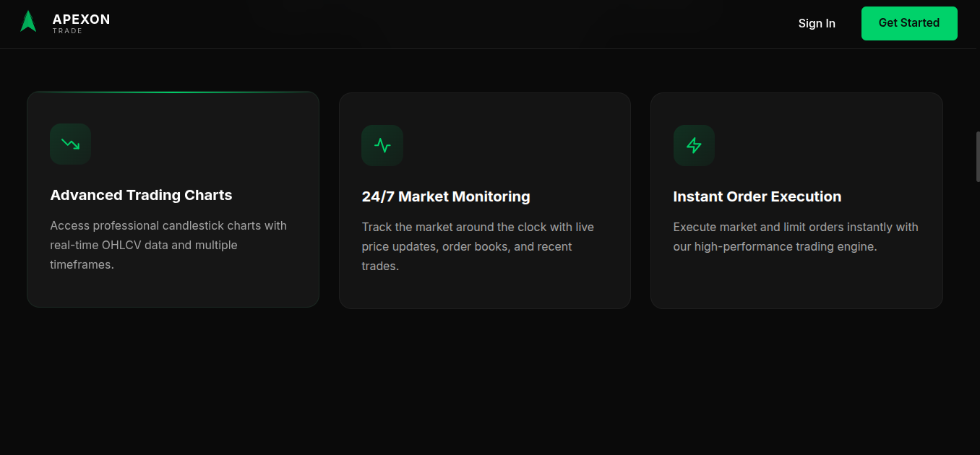Screen dimensions: 980x455
Task: Select the 24/7 Market Monitoring heading
Action: 446,196
